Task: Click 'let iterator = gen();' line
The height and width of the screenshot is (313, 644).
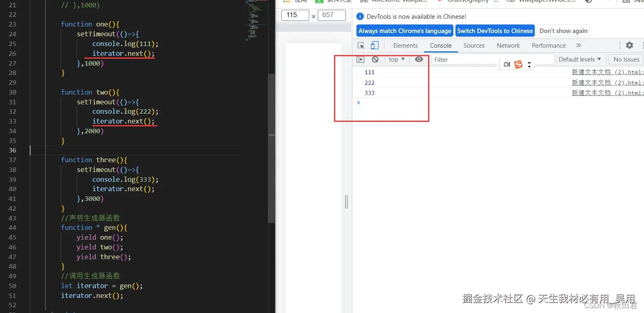Action: point(102,286)
